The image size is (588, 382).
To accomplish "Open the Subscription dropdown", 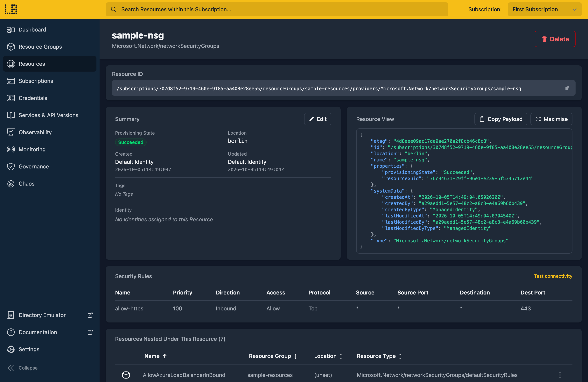I will point(544,9).
